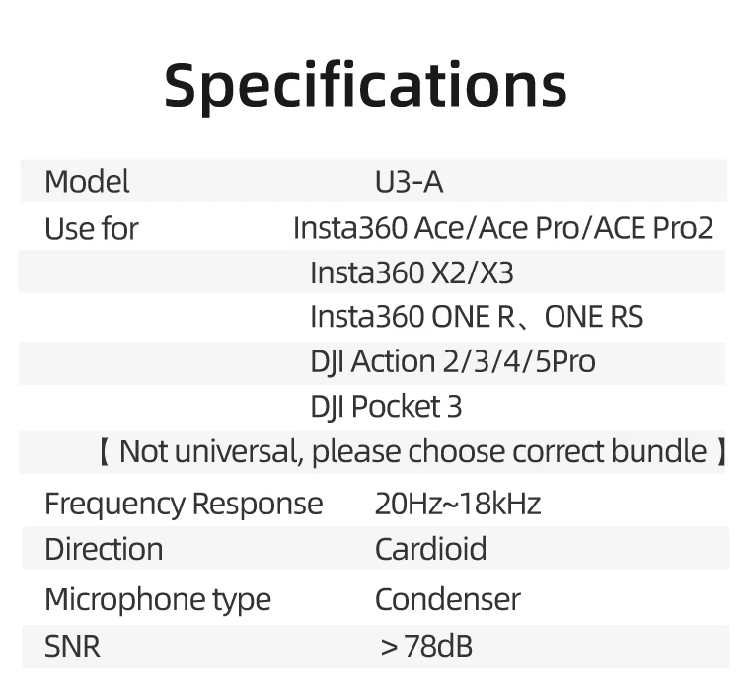Click the U3-A model value

(x=410, y=182)
